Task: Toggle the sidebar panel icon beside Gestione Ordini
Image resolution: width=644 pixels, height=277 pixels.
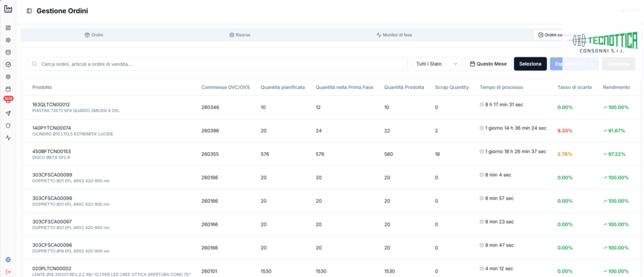Action: click(29, 11)
